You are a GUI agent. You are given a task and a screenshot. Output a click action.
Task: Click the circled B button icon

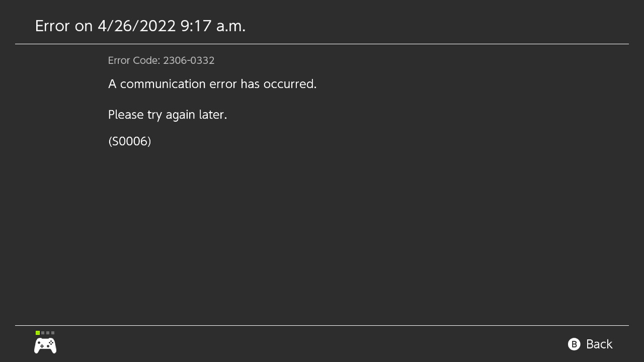point(574,344)
